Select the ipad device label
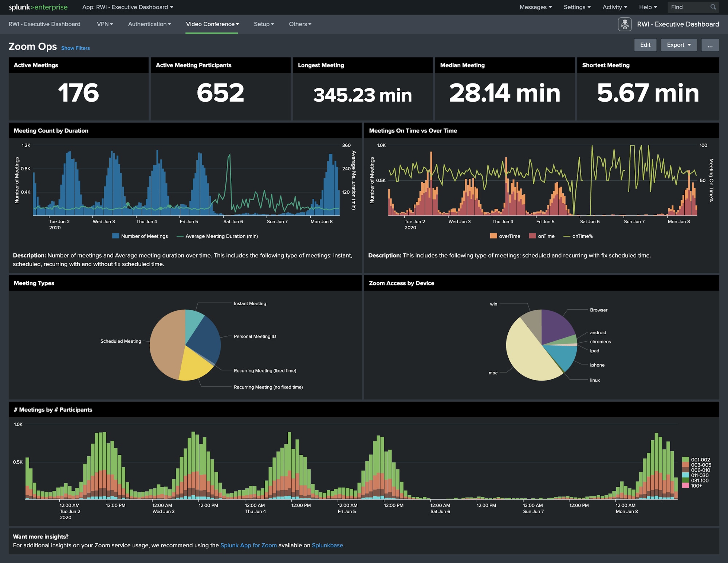This screenshot has height=563, width=728. click(x=594, y=351)
